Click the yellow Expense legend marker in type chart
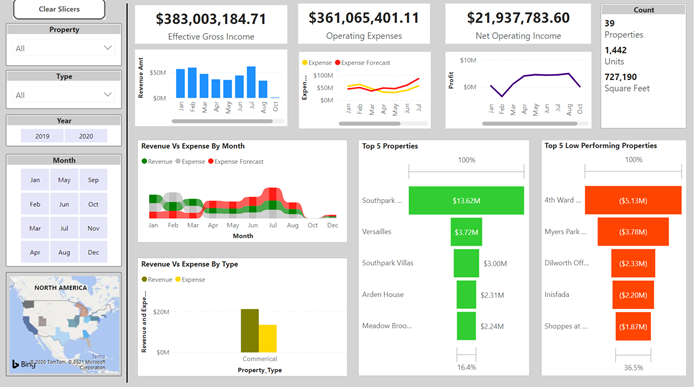The width and height of the screenshot is (694, 387). click(178, 279)
